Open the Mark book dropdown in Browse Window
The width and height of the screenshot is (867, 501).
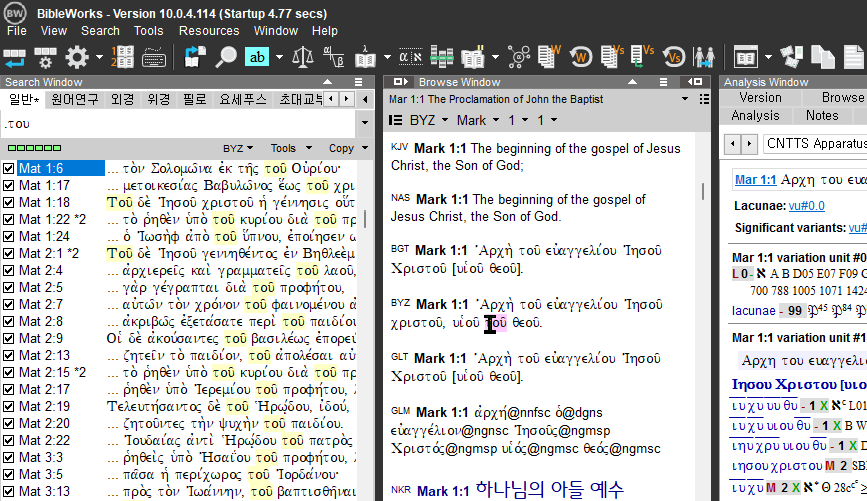coord(478,120)
